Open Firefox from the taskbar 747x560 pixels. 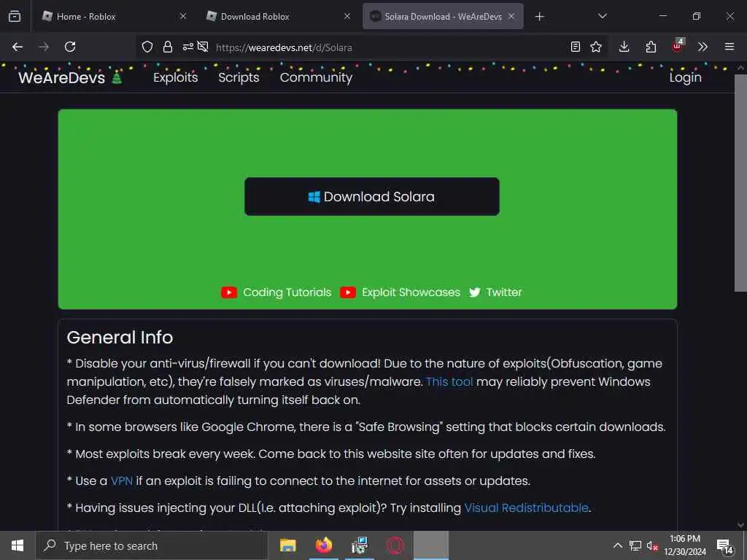(323, 545)
